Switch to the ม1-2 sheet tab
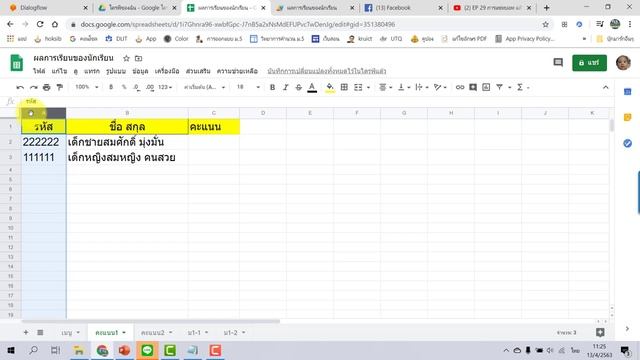The height and width of the screenshot is (360, 640). coord(234,333)
